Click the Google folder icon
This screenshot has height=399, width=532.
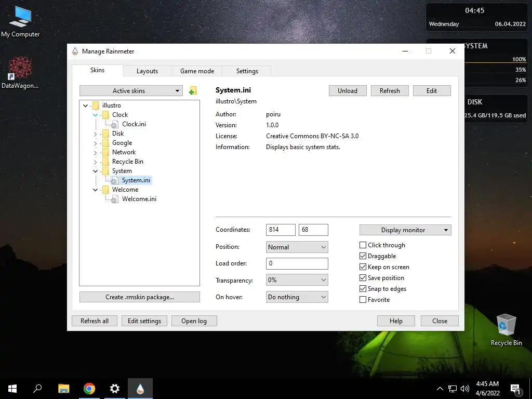105,143
